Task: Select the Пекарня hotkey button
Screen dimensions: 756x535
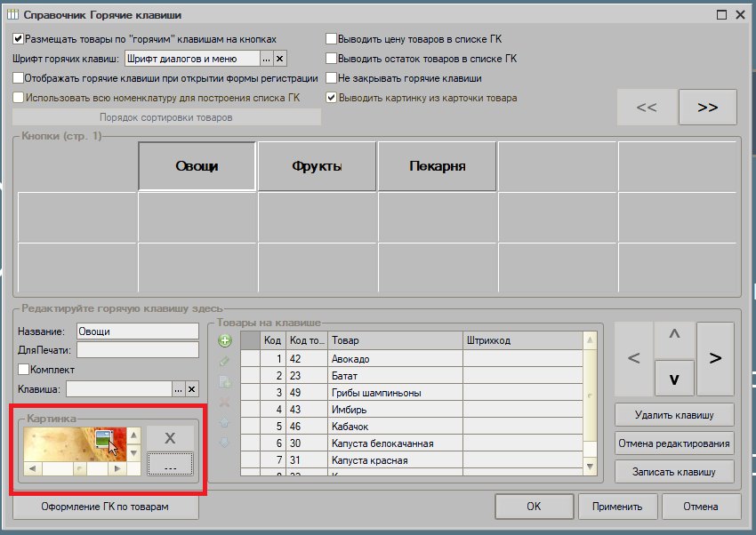Action: (438, 166)
